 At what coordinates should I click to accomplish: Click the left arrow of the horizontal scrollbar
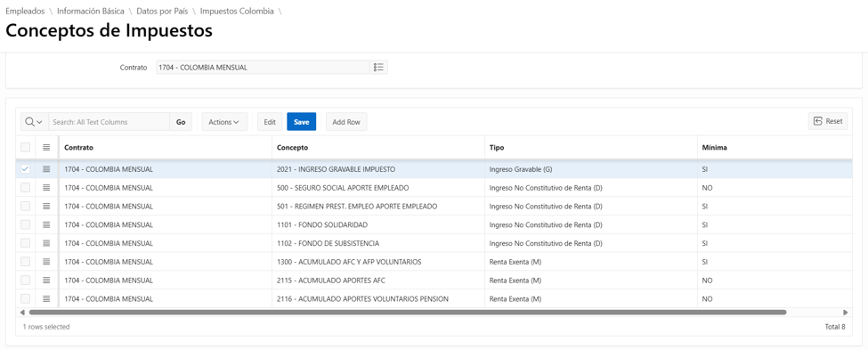pyautogui.click(x=22, y=313)
